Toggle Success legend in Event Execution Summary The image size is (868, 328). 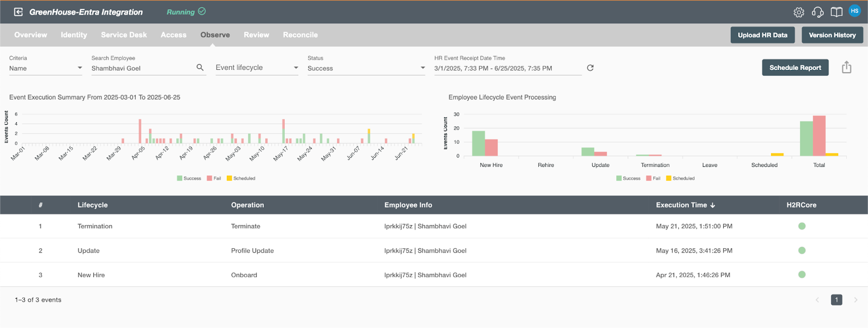pos(189,178)
